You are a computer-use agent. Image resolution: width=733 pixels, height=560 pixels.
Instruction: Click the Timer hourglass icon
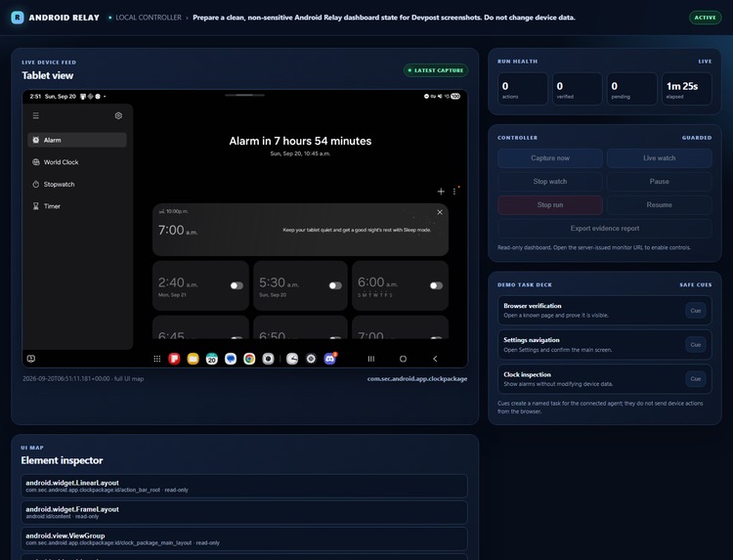[x=36, y=206]
